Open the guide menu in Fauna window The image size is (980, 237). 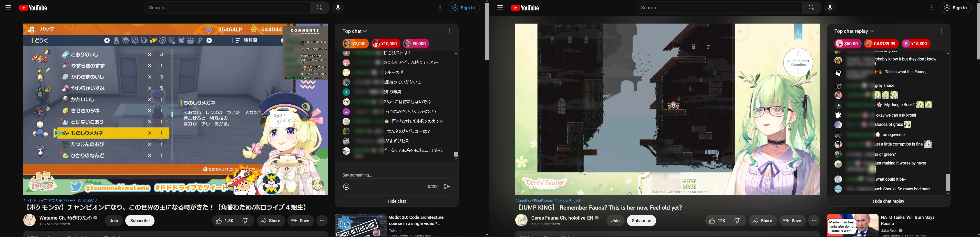pos(500,8)
